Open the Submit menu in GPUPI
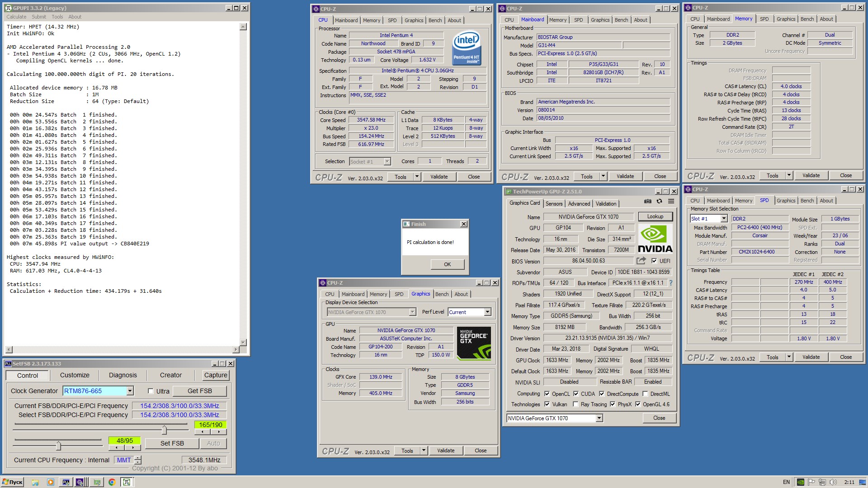The image size is (868, 488). click(x=39, y=17)
